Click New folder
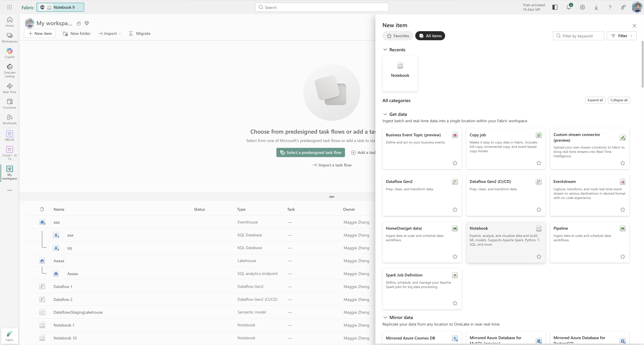The image size is (644, 345). tap(76, 34)
